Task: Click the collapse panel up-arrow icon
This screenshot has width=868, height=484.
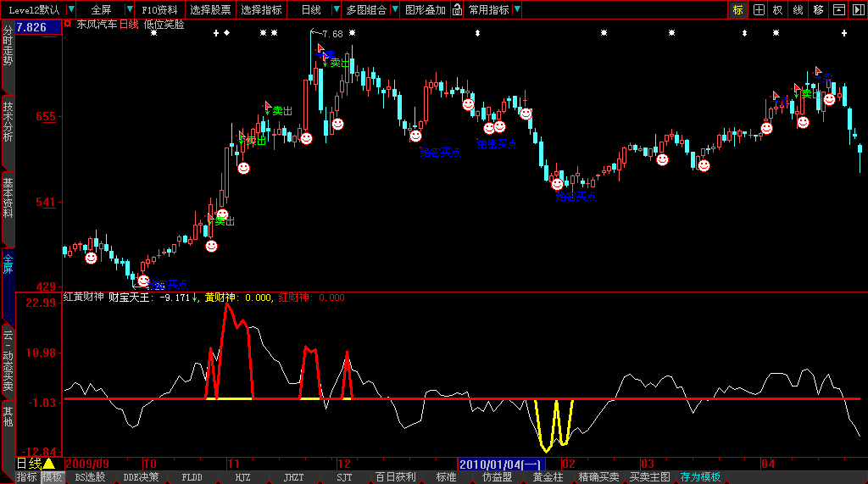Action: 838,10
